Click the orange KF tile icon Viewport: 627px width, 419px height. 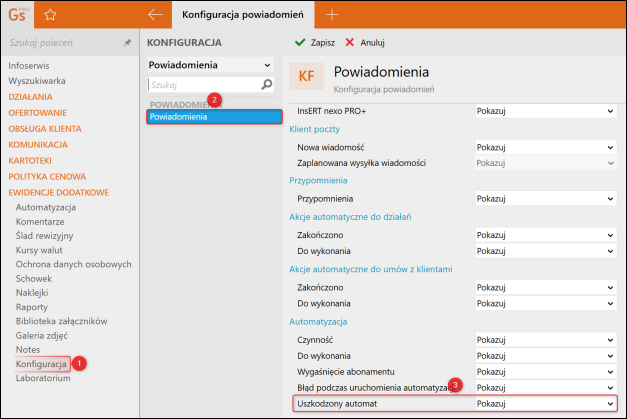(306, 78)
